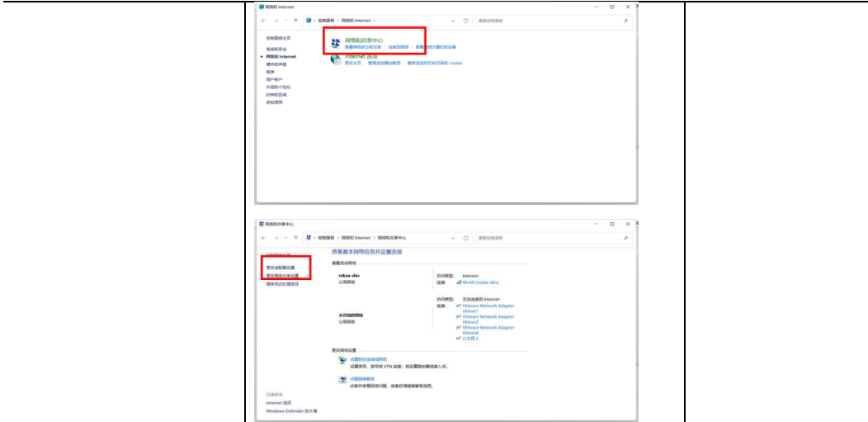The width and height of the screenshot is (868, 422).
Task: Open VMware Network Adapter VMnet2 link
Action: (488, 319)
